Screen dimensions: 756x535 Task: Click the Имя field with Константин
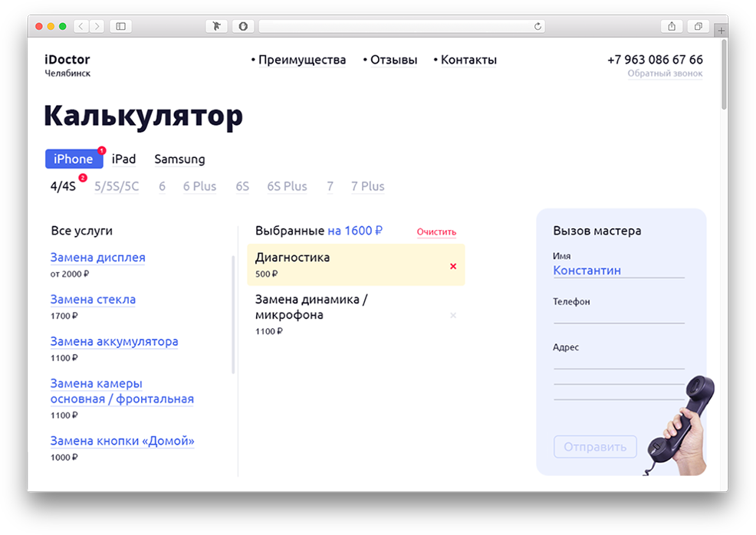pyautogui.click(x=619, y=271)
